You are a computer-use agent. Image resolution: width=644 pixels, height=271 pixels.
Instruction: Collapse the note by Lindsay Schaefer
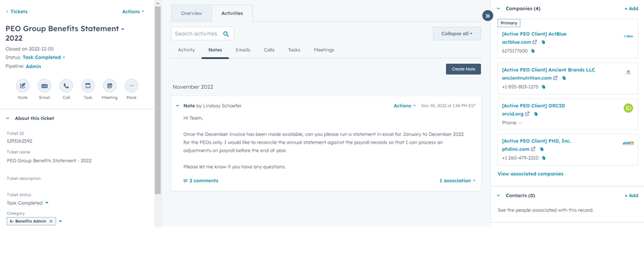tap(178, 105)
